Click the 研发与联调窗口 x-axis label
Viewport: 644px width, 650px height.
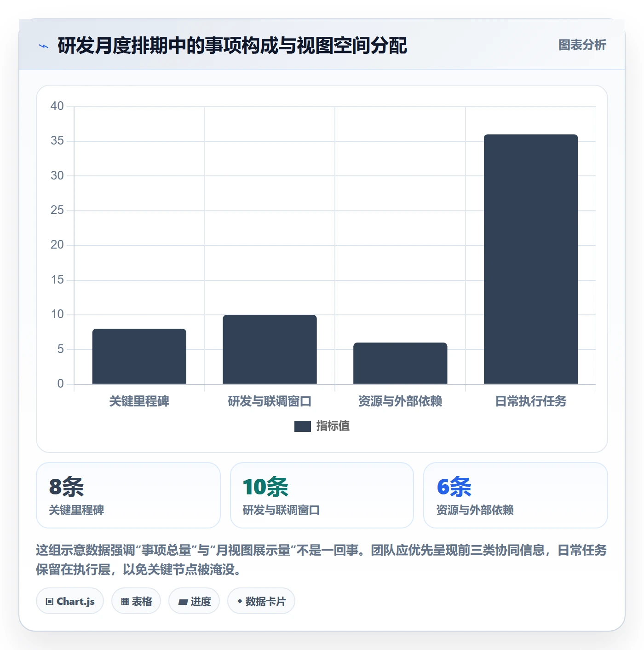point(270,401)
